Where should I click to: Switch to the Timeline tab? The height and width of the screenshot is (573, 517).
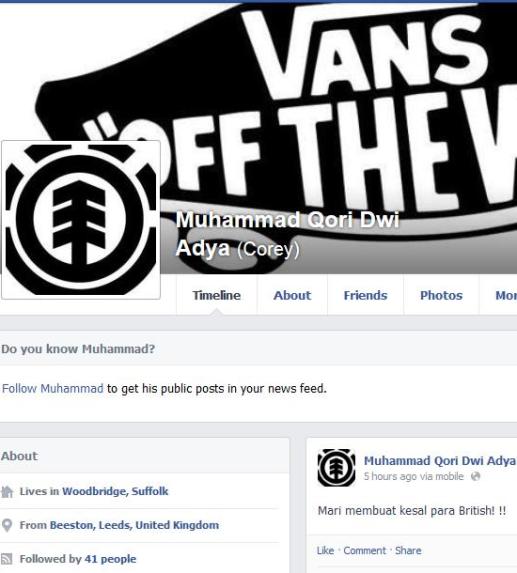pyautogui.click(x=217, y=295)
